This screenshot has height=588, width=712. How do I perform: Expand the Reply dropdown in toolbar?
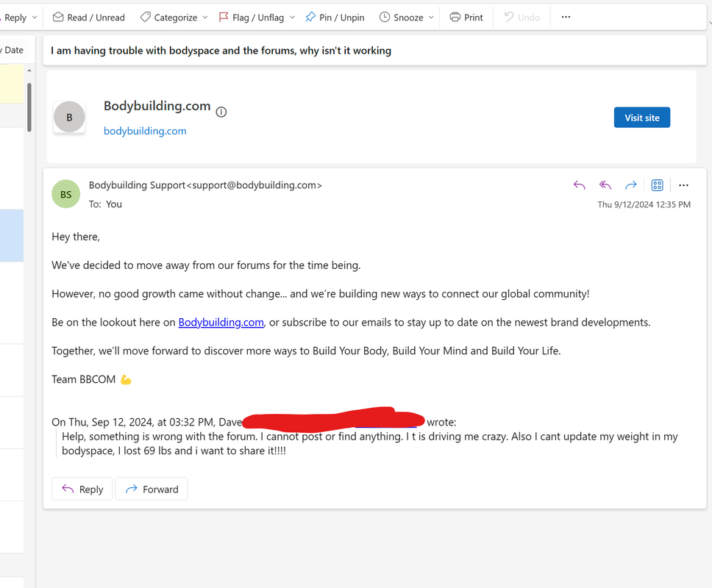pos(35,18)
